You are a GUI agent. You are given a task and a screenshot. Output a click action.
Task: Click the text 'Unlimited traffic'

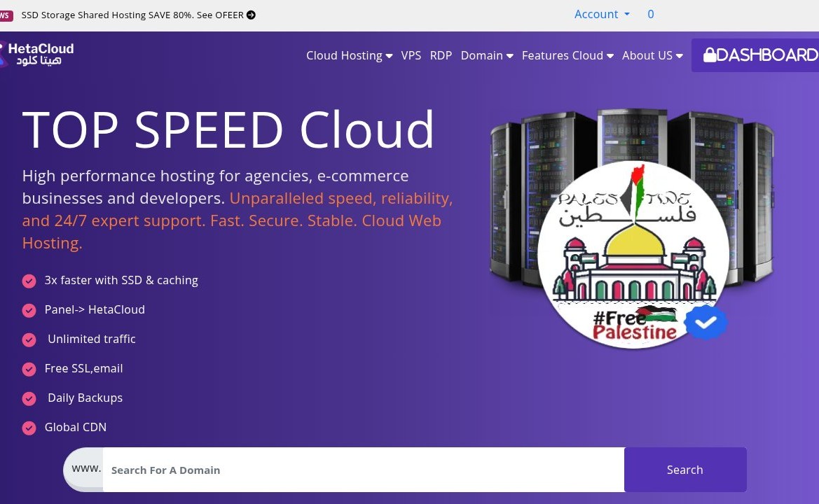click(x=91, y=339)
